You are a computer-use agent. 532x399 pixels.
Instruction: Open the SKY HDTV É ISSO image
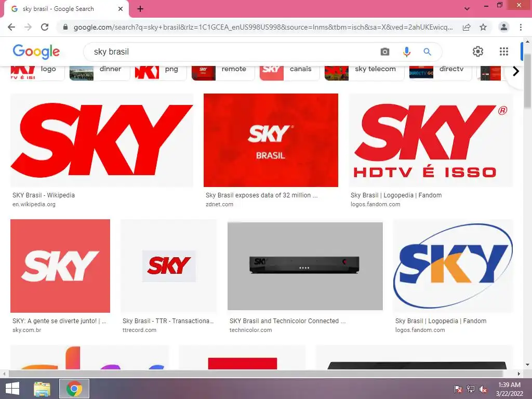point(431,140)
